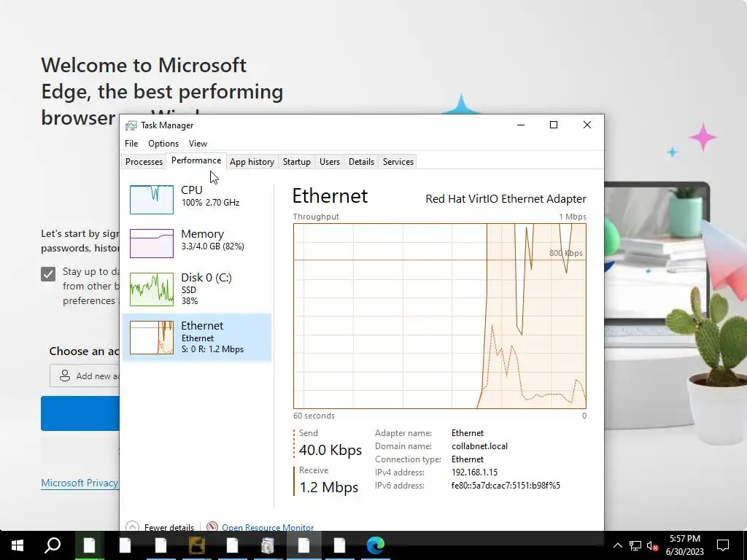The height and width of the screenshot is (560, 747).
Task: Click the Throughput label above graph
Action: [316, 217]
